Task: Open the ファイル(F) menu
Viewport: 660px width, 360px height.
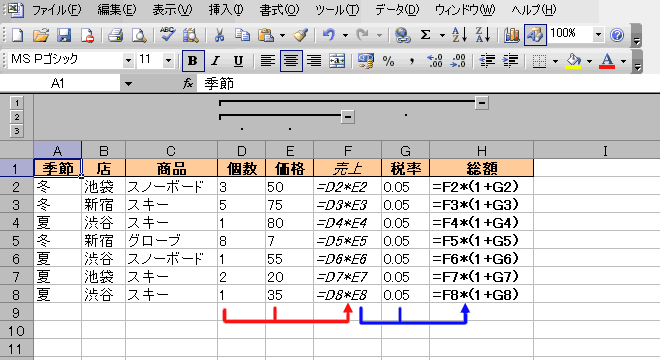Action: coord(56,10)
